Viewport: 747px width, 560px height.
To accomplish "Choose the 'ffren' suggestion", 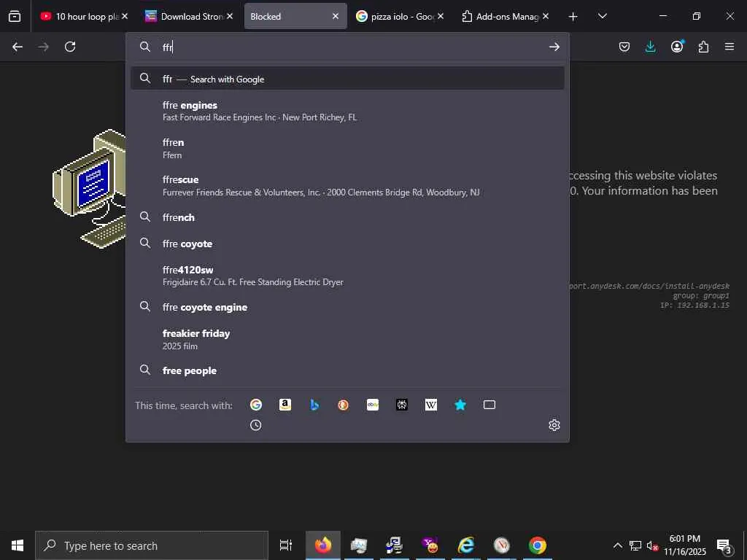I will point(347,148).
